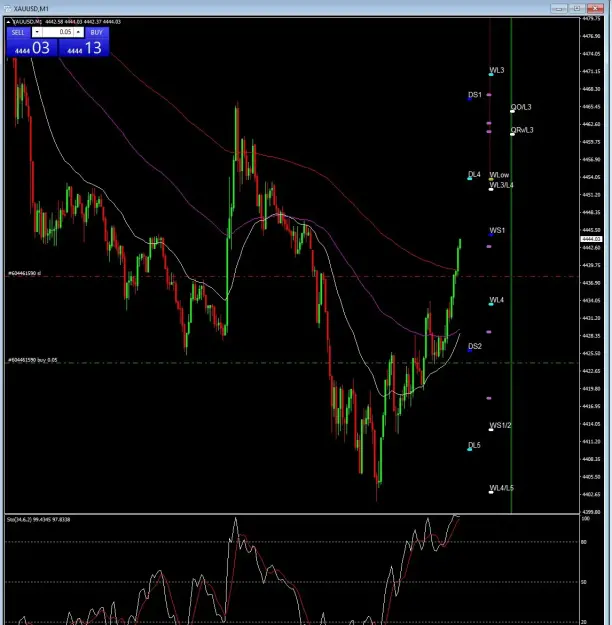The width and height of the screenshot is (612, 625).
Task: Click the buy price 4444 13 tile
Action: pos(84,48)
